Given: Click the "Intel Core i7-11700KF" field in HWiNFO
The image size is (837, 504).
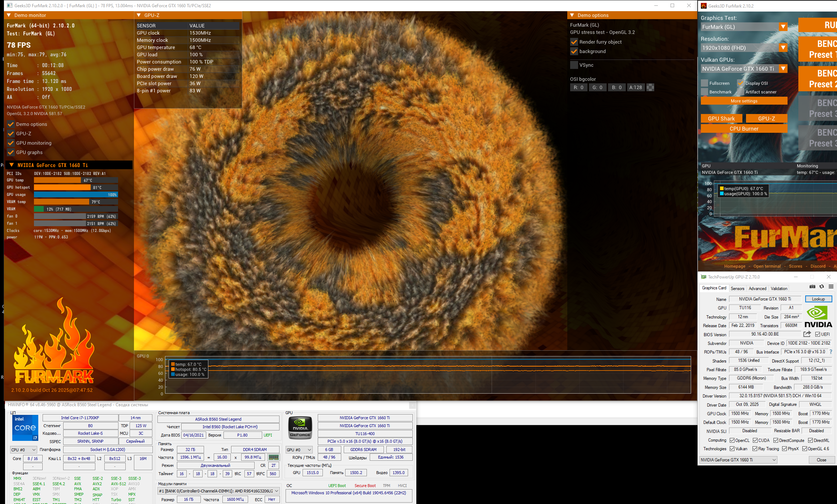Looking at the screenshot, I should [80, 418].
